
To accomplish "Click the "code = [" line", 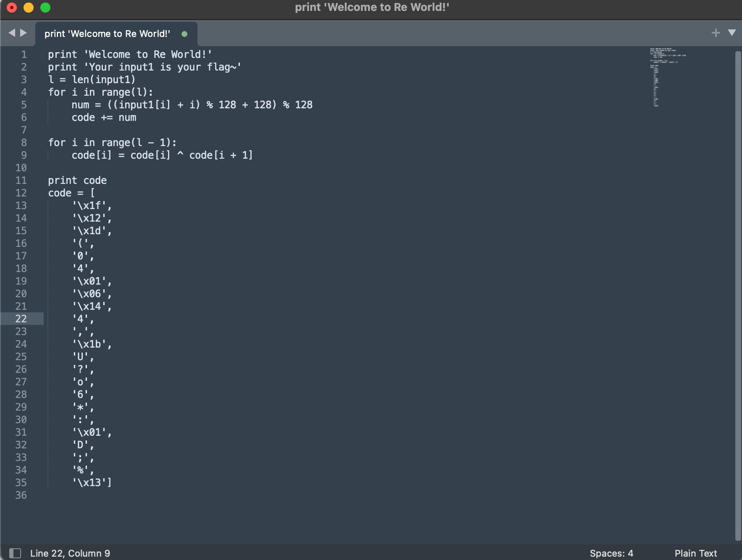I will point(71,193).
